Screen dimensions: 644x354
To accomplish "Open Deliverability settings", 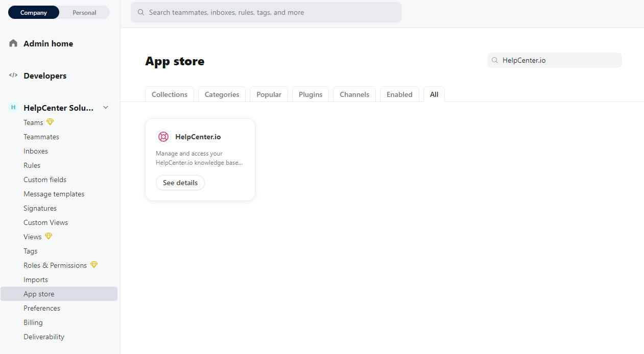I will 44,337.
